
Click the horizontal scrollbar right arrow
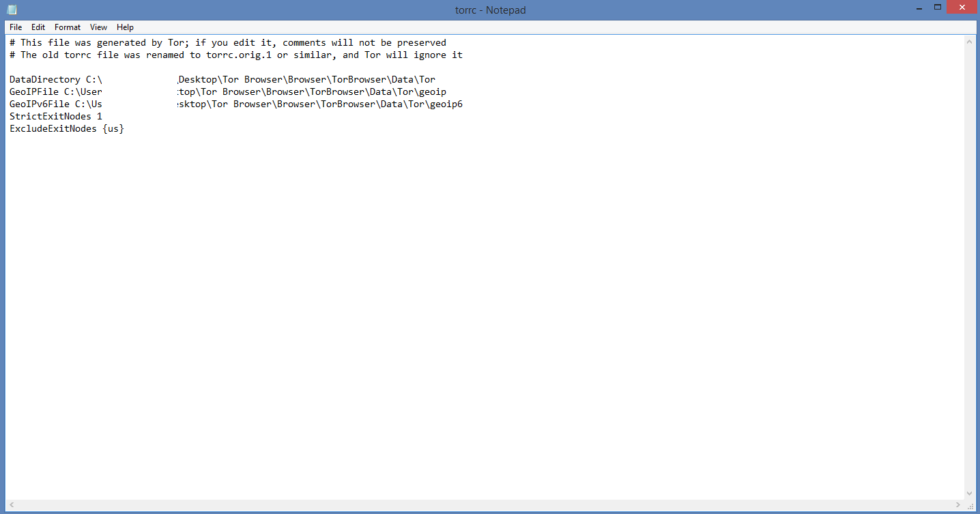click(x=959, y=505)
